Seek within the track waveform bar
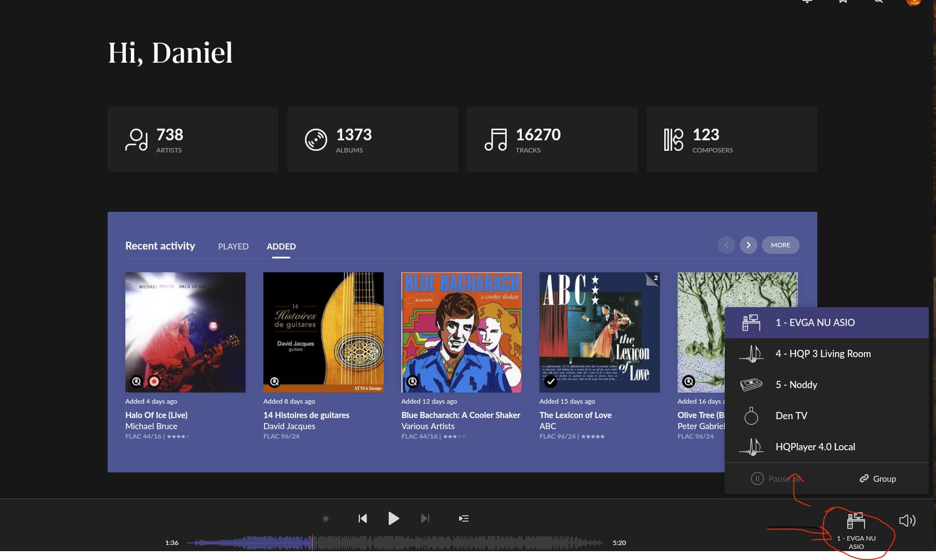The image size is (936, 560). 396,543
